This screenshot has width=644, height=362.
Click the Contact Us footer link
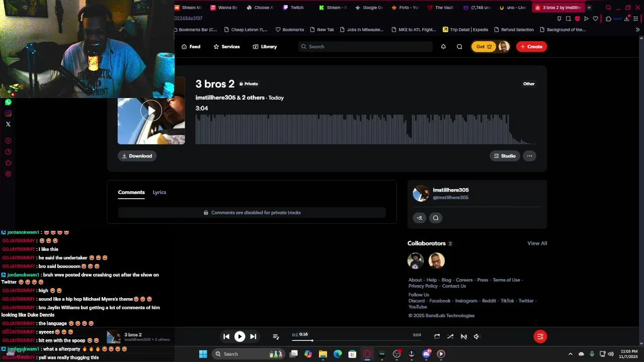pyautogui.click(x=454, y=286)
